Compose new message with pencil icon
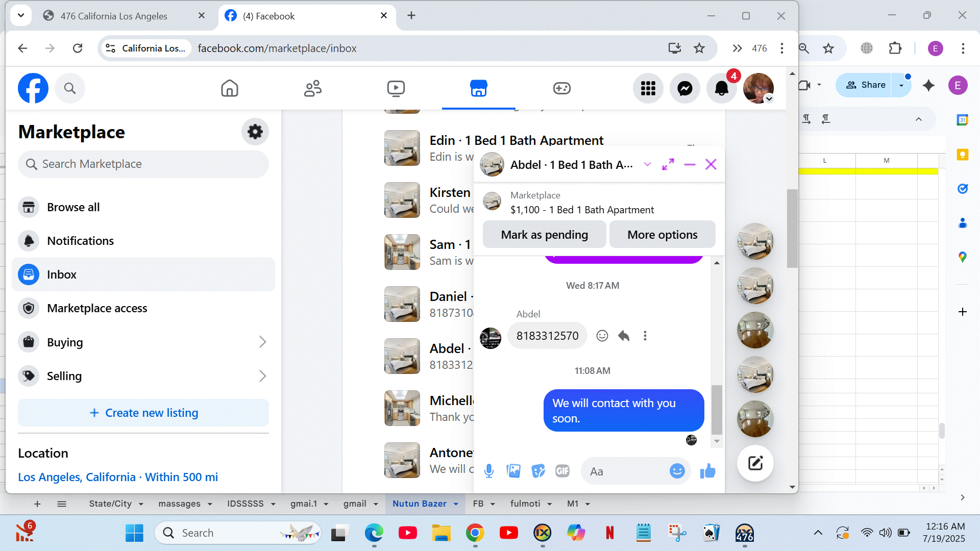This screenshot has width=980, height=551. pyautogui.click(x=755, y=463)
